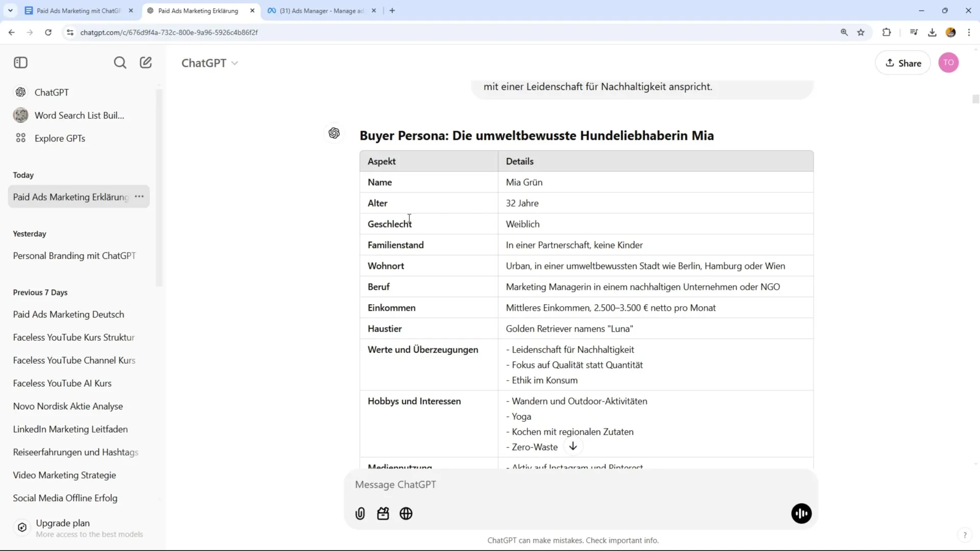View site information icon in address bar

pyautogui.click(x=70, y=32)
